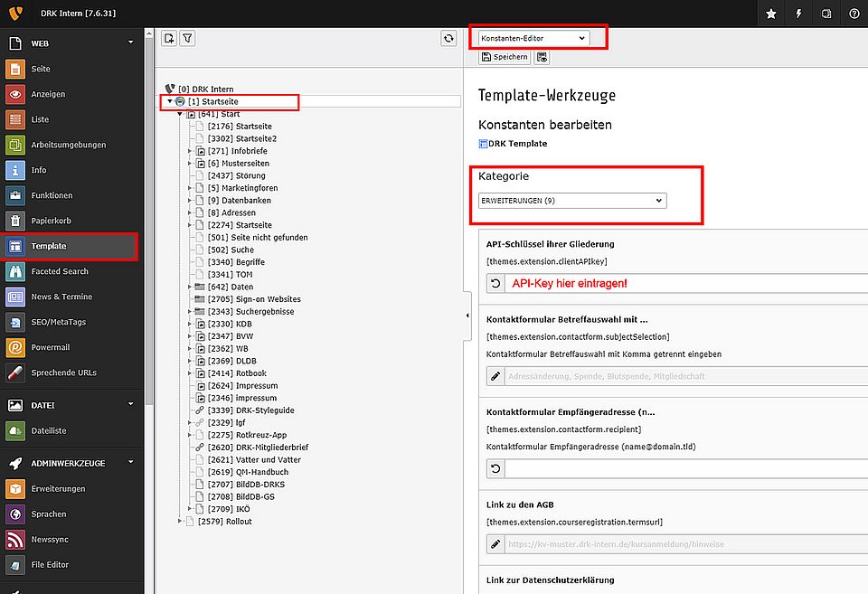
Task: Open the help question mark icon
Action: pyautogui.click(x=854, y=14)
